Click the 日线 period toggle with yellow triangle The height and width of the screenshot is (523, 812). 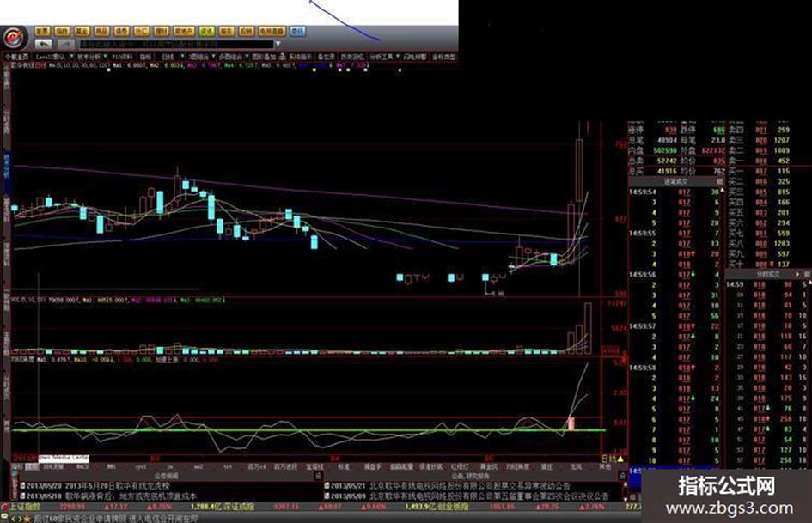pos(612,459)
